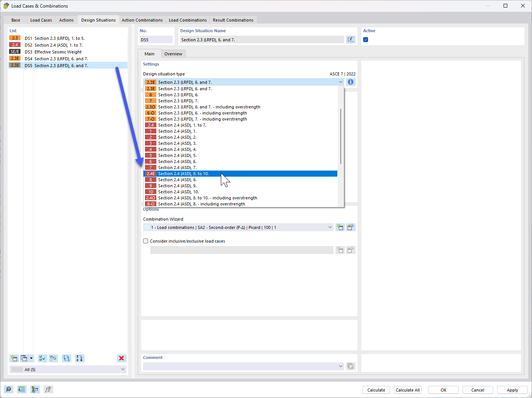Open the Result Combinations tab
Screen dimensions: 532x398
(x=233, y=20)
